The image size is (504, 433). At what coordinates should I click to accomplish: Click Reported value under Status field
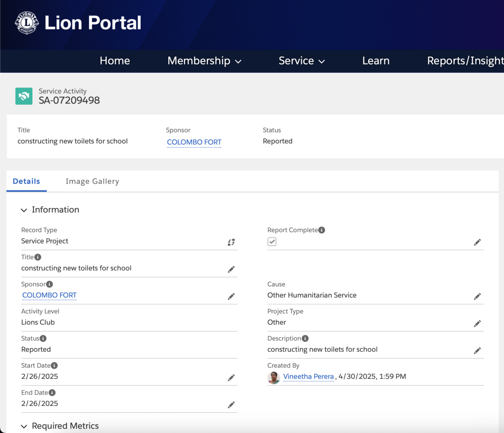click(x=36, y=349)
